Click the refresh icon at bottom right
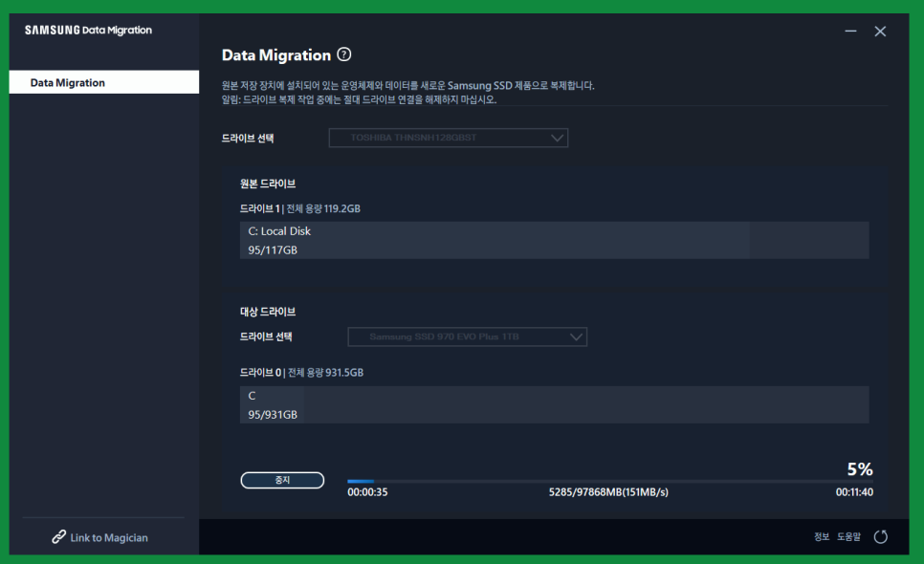Viewport: 924px width, 564px height. pos(880,537)
